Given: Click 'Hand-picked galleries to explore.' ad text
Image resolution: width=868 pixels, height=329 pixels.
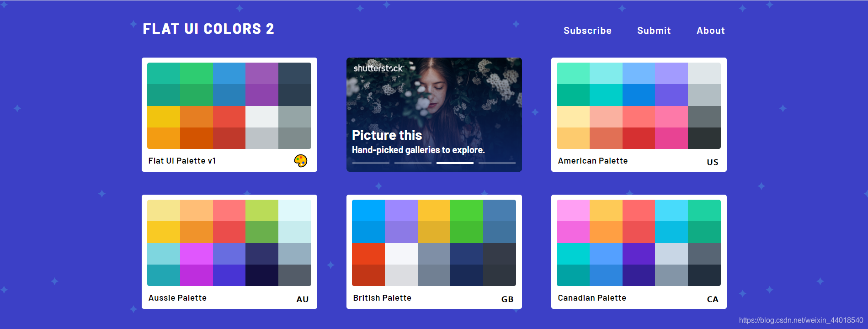Looking at the screenshot, I should [418, 150].
